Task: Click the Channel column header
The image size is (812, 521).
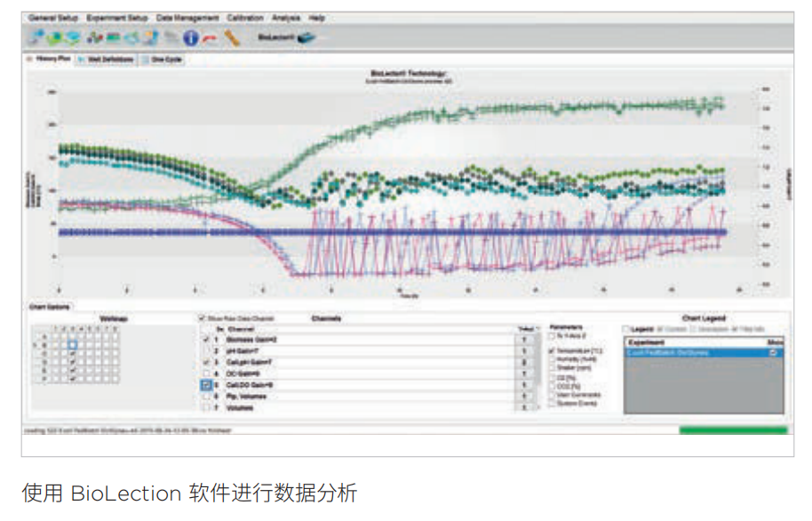Action: click(x=242, y=329)
